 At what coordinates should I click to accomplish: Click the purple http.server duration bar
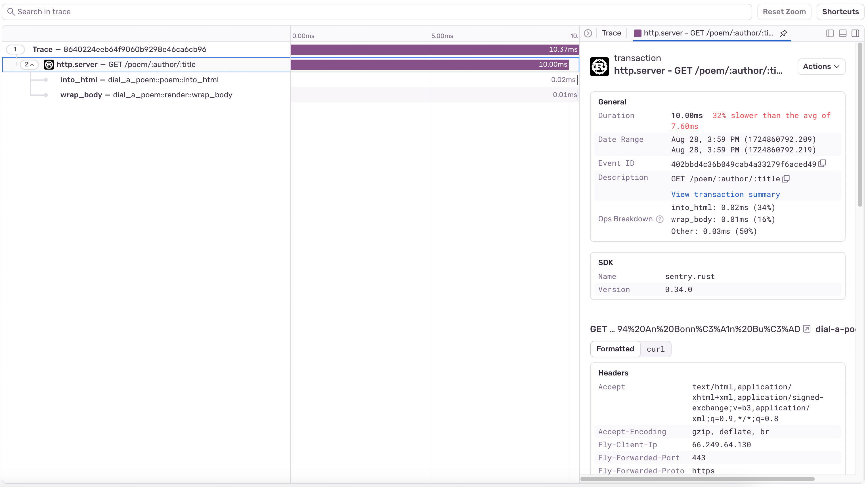tap(429, 64)
